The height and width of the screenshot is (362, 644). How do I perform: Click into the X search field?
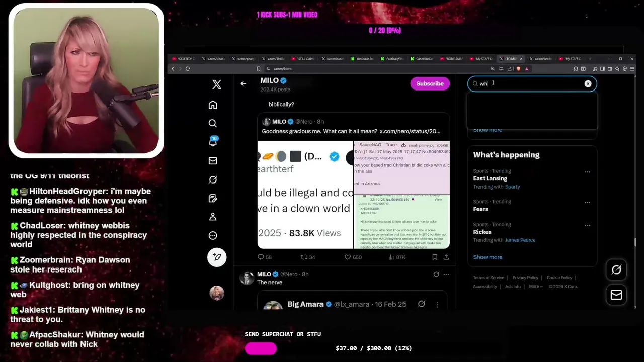[532, 84]
